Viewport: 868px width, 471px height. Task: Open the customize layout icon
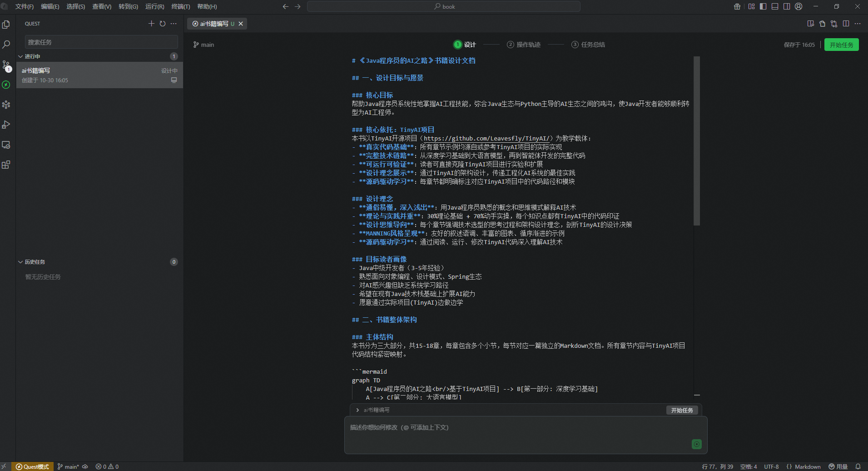pyautogui.click(x=751, y=6)
